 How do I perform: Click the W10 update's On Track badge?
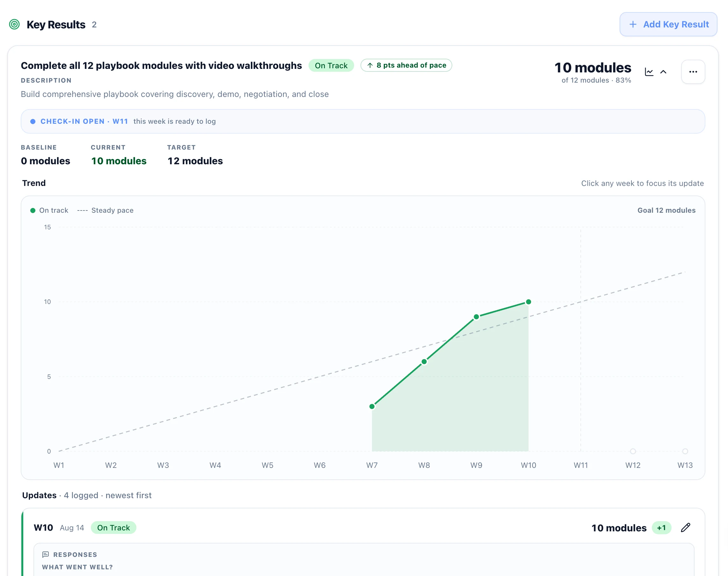[x=113, y=528]
